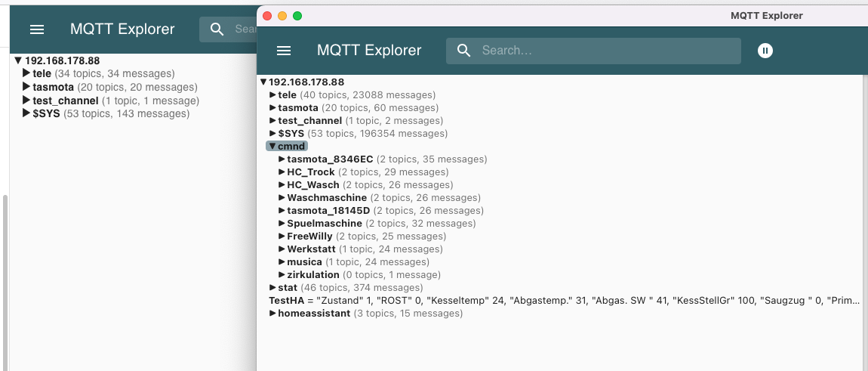The height and width of the screenshot is (371, 868).
Task: Expand the tasmota_8346EC topic
Action: (x=282, y=159)
